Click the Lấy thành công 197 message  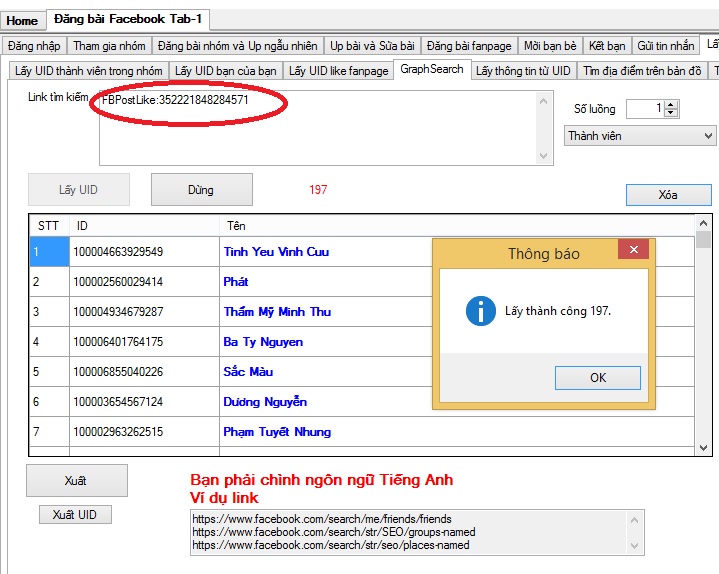pyautogui.click(x=558, y=311)
